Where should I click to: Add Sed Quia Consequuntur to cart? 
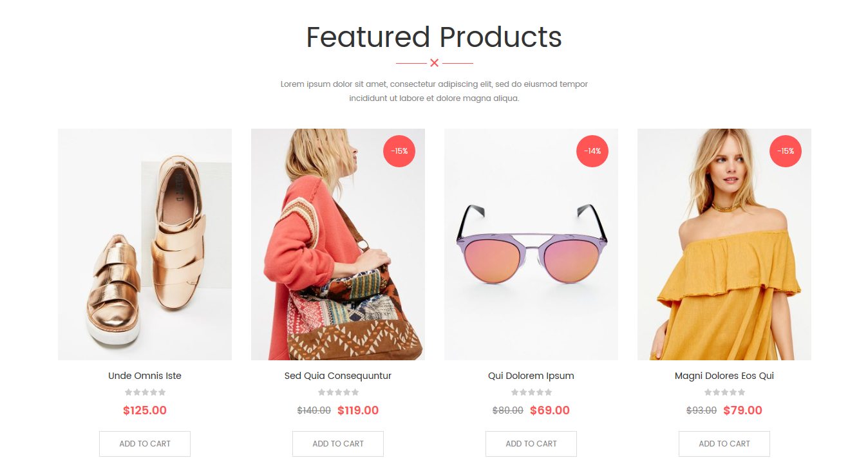[338, 444]
